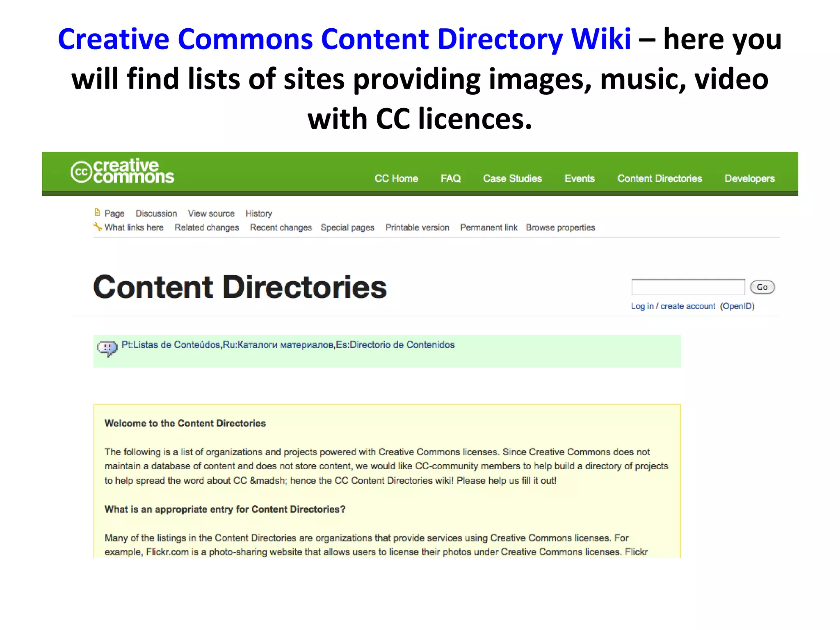Open the Developers navigation item
This screenshot has width=840, height=630.
point(749,179)
